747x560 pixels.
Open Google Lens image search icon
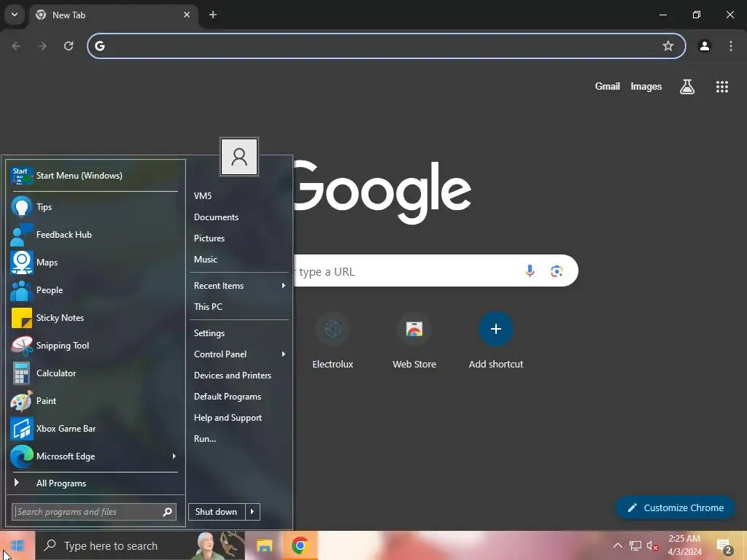(557, 271)
